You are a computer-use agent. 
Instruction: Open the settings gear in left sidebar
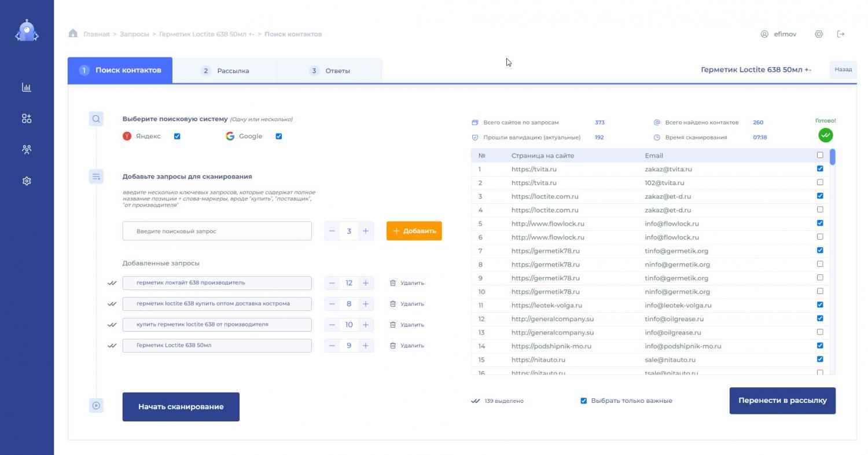coord(27,181)
